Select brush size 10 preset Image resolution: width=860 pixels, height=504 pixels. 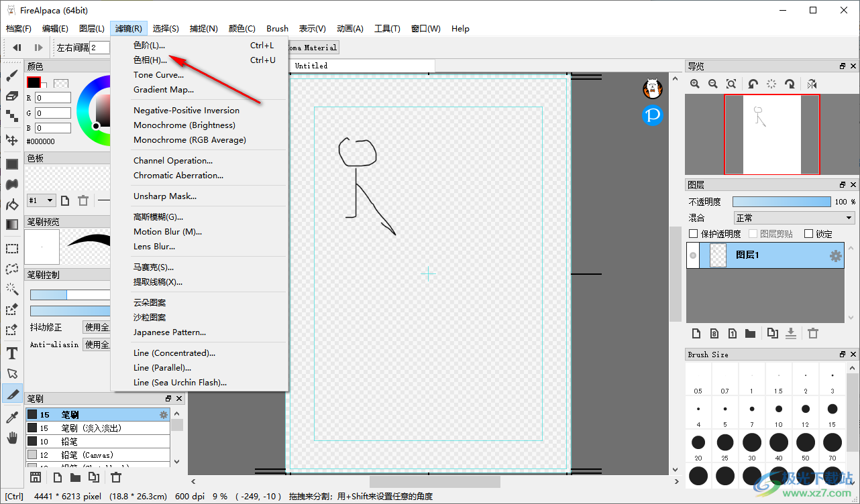tap(778, 412)
